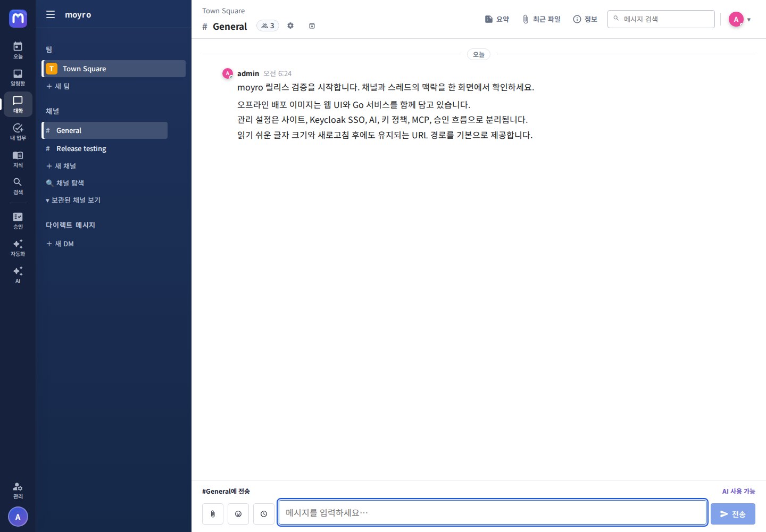Click the moyro workspace name
The height and width of the screenshot is (532, 766).
point(78,14)
